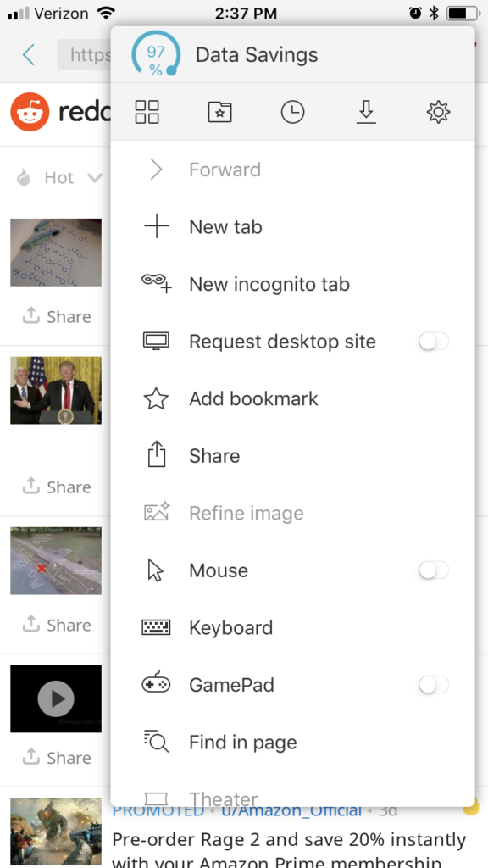The image size is (488, 868).
Task: Expand the Hot sort dropdown
Action: point(59,178)
